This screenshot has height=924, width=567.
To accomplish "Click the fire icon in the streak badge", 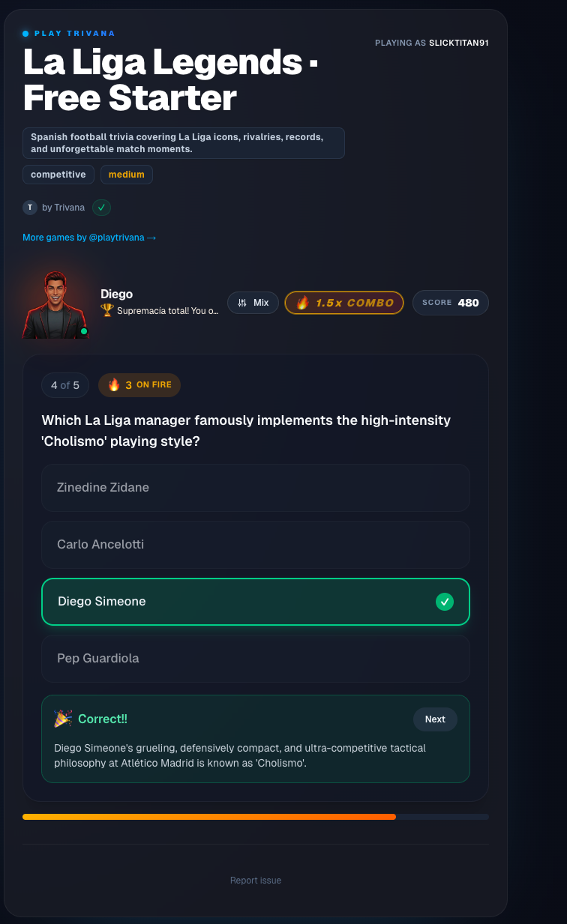I will 114,385.
